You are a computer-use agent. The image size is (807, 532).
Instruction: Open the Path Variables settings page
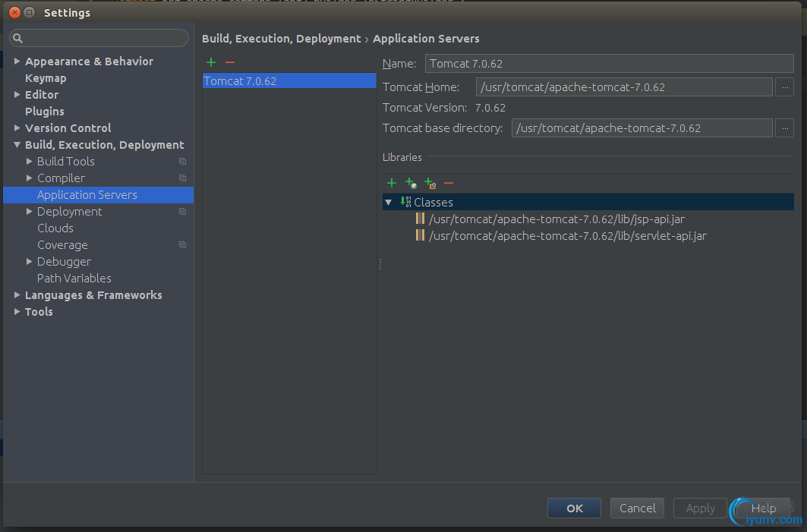tap(74, 279)
